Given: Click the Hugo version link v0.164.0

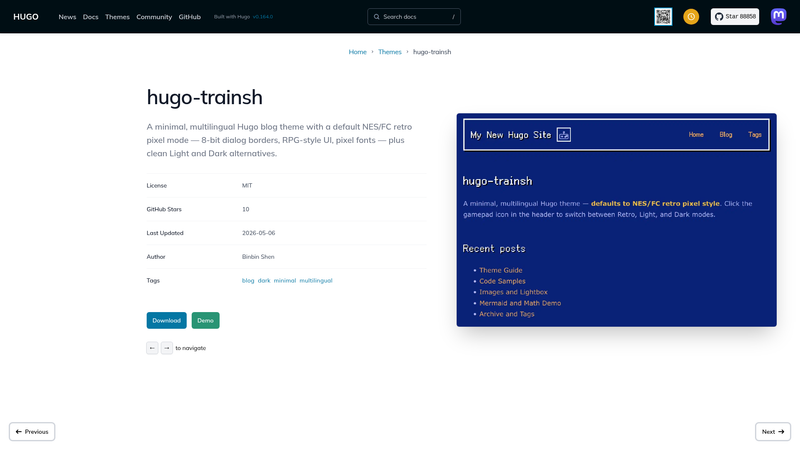Looking at the screenshot, I should tap(263, 17).
